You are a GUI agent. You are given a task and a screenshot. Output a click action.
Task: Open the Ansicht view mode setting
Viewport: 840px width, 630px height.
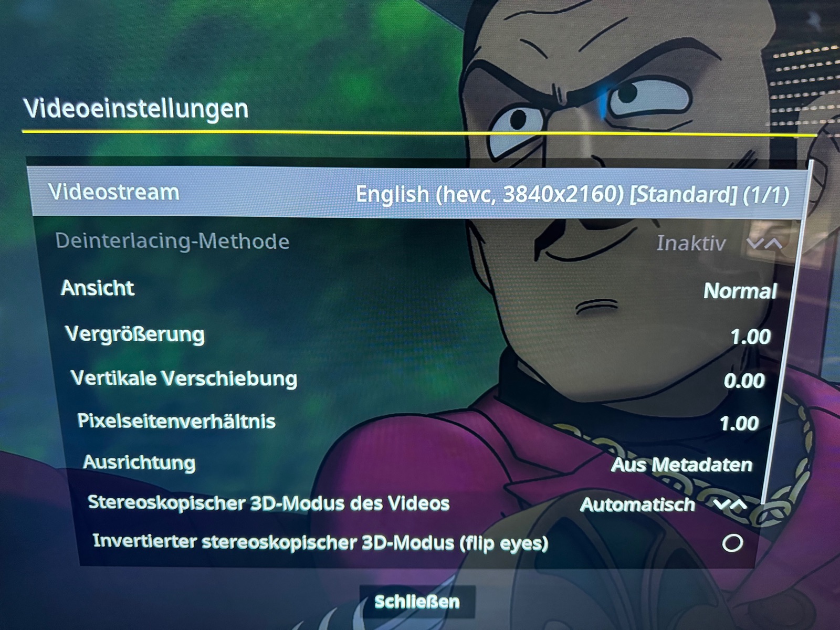click(x=98, y=288)
